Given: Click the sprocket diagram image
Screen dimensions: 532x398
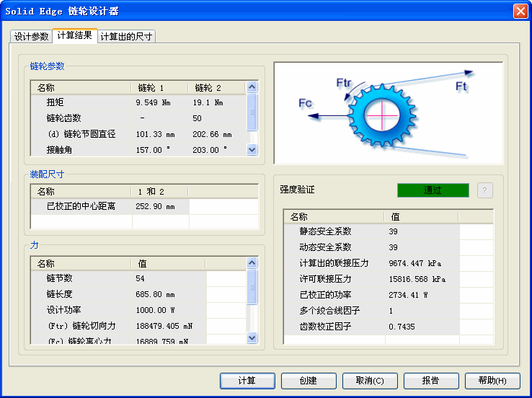Looking at the screenshot, I should 388,112.
